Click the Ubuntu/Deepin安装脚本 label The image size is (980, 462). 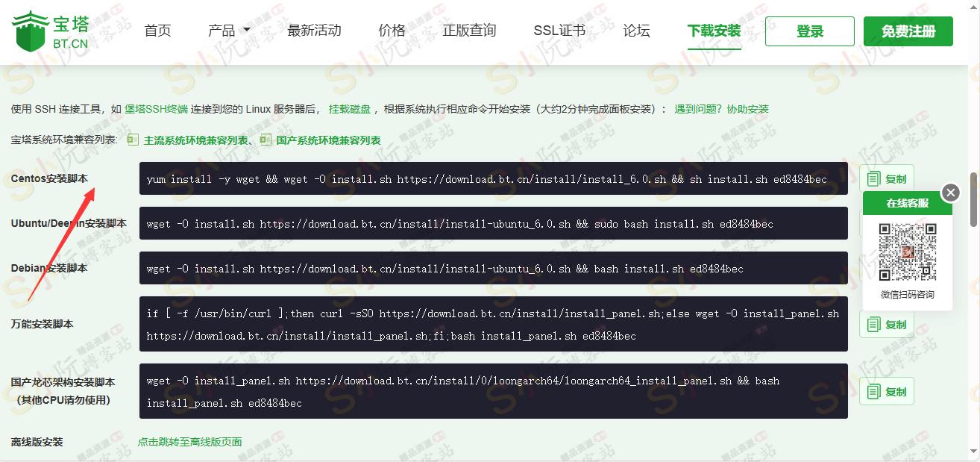click(69, 223)
